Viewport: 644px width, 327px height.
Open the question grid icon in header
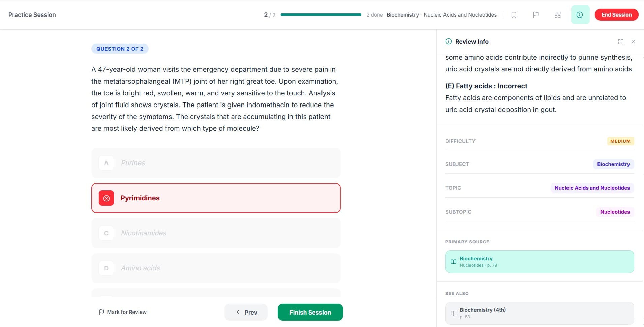(x=557, y=15)
